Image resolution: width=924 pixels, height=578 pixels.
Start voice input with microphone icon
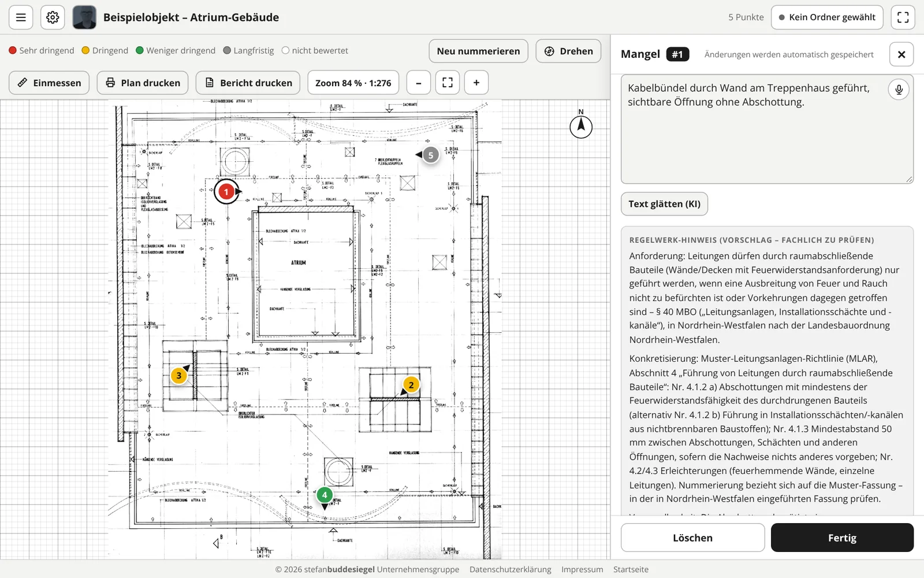[x=899, y=90]
